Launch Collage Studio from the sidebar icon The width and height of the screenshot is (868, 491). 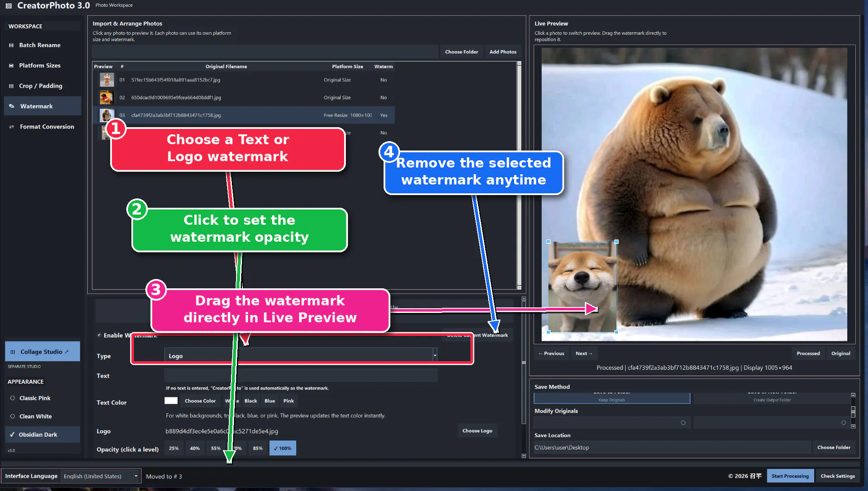(x=13, y=352)
